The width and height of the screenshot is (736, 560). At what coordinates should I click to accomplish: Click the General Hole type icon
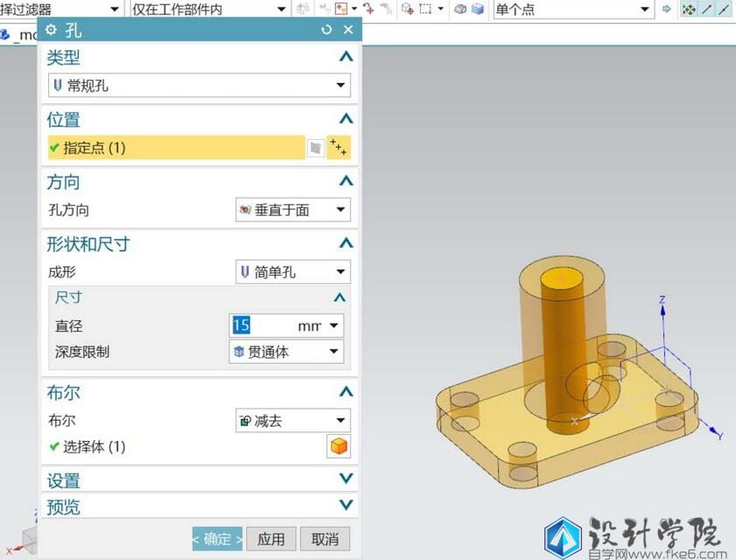(x=57, y=86)
